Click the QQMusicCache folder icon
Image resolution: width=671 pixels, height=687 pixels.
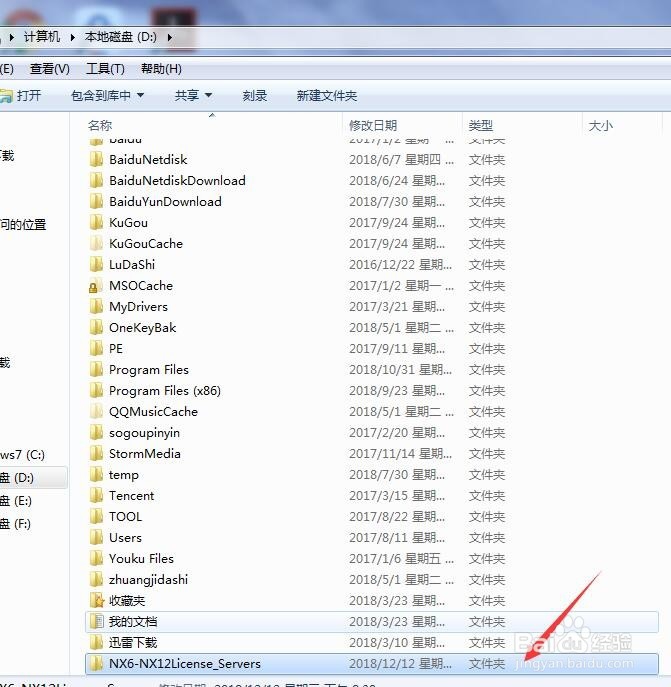96,412
